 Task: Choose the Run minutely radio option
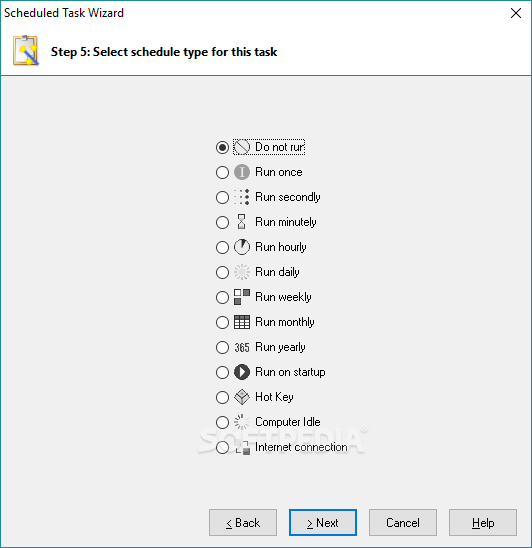[x=222, y=222]
